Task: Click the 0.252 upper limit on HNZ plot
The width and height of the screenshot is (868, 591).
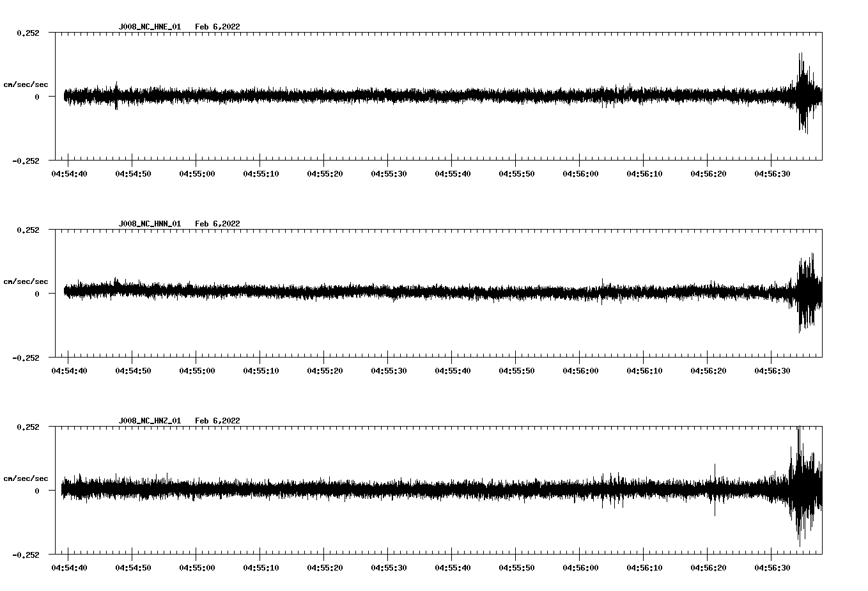Action: pyautogui.click(x=28, y=427)
